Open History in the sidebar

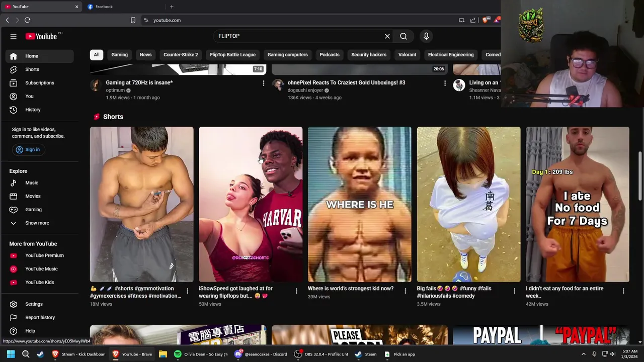(40, 110)
